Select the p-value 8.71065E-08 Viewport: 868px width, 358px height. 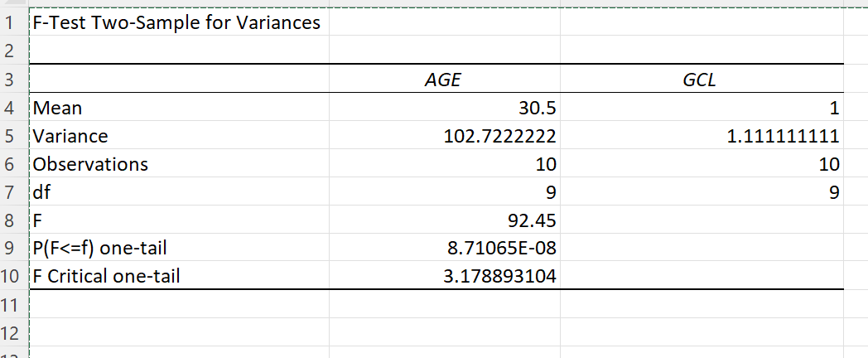click(x=445, y=248)
